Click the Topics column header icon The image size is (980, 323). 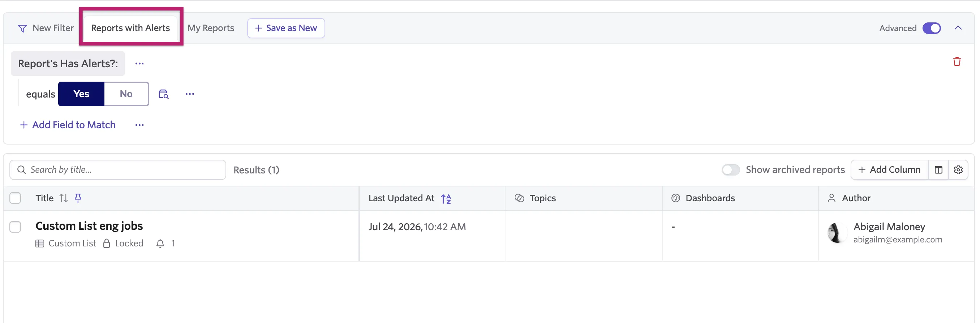tap(519, 198)
